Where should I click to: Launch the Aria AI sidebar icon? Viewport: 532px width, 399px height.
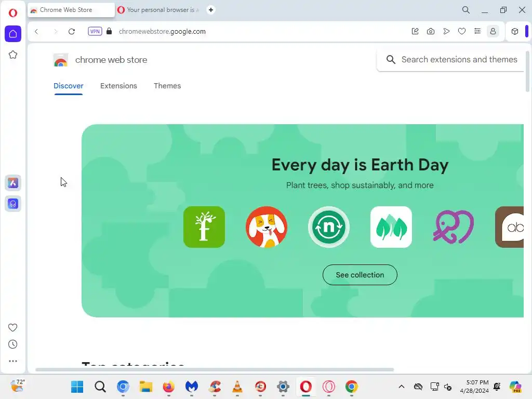(13, 183)
